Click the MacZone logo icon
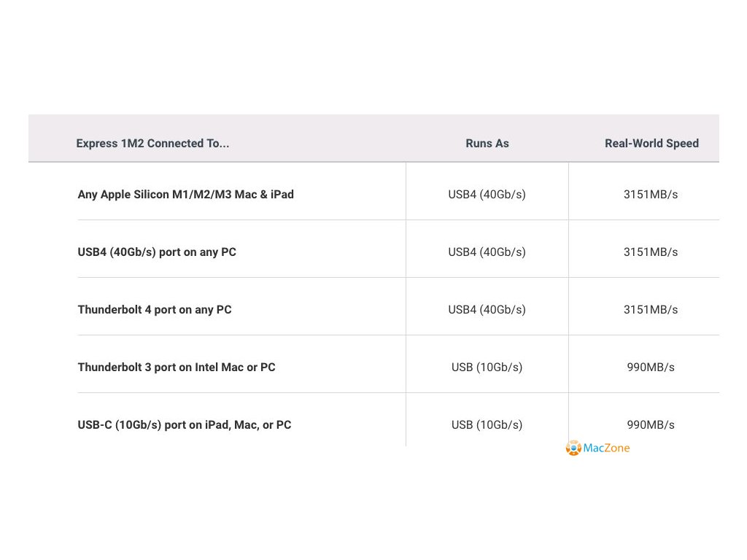This screenshot has width=747, height=560. click(573, 448)
